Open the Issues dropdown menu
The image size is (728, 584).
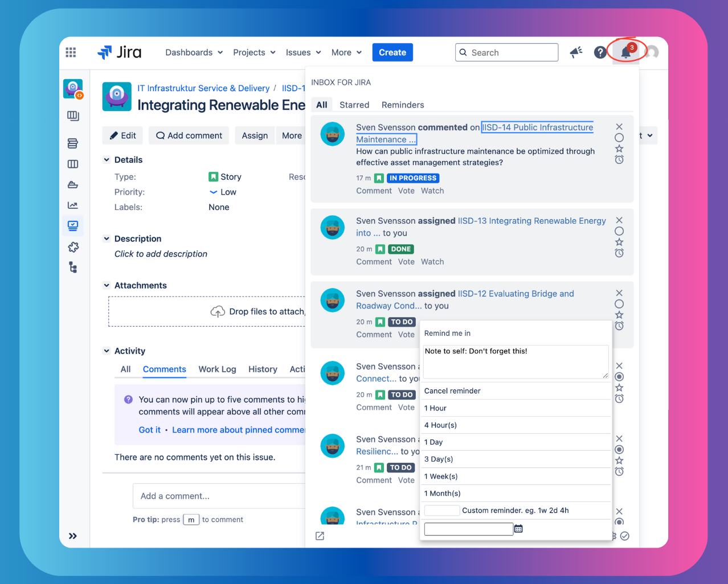304,52
